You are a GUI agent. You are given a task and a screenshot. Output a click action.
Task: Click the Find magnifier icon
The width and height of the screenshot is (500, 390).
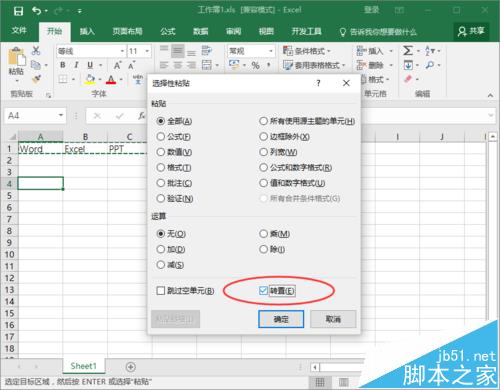[430, 65]
